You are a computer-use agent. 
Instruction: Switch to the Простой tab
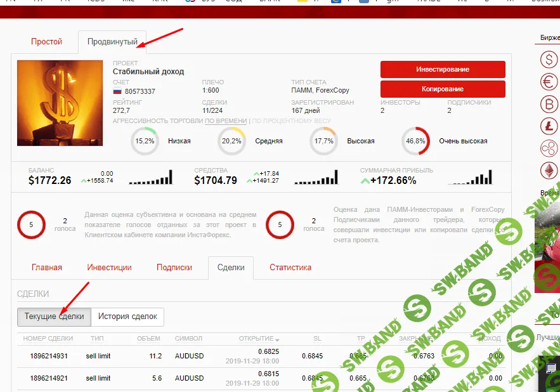click(x=47, y=42)
